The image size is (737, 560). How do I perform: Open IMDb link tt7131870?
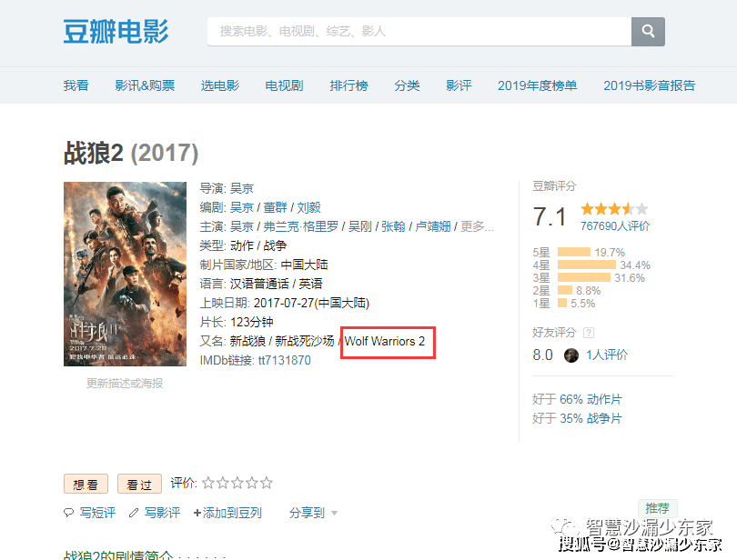pos(285,360)
